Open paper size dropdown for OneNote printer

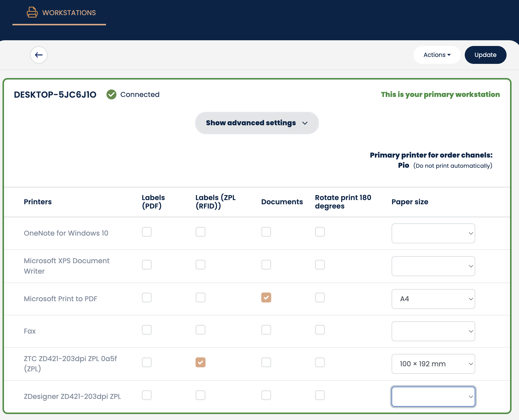pyautogui.click(x=433, y=233)
